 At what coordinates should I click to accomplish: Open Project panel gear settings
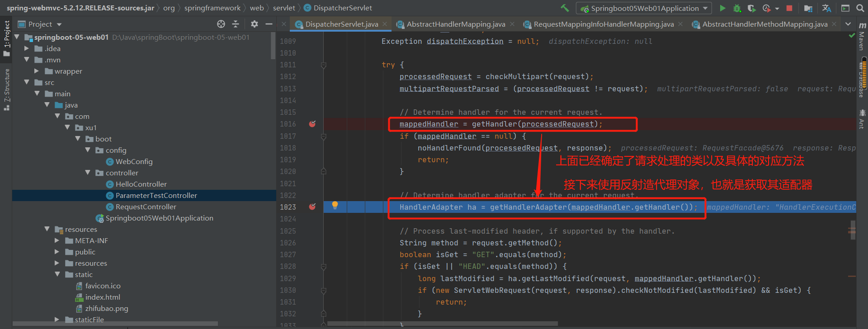(255, 24)
